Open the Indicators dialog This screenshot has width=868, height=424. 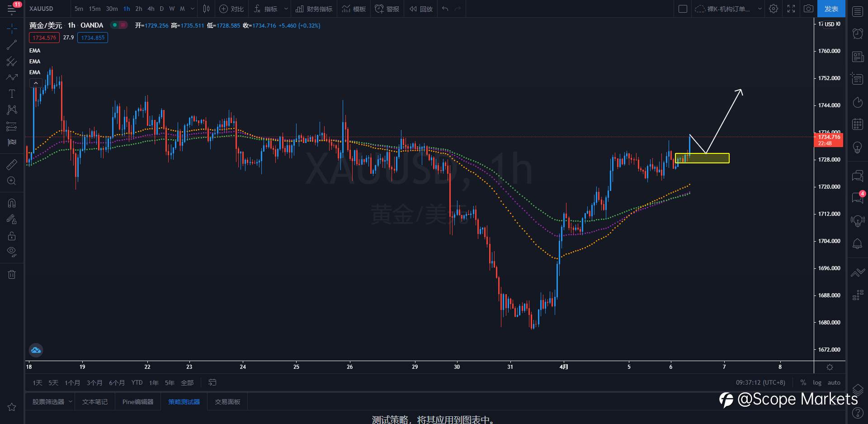click(266, 9)
